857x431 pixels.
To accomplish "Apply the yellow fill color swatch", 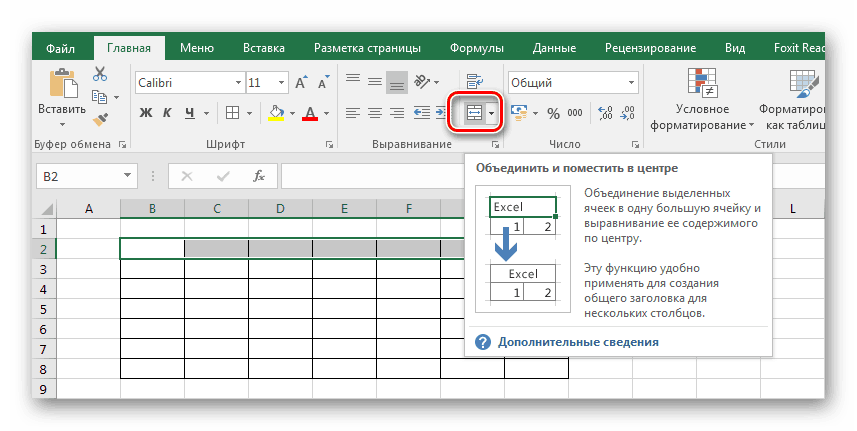I will pos(275,113).
